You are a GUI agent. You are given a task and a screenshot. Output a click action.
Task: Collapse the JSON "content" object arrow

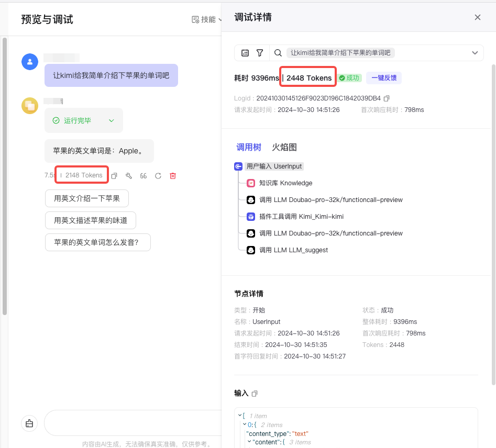(x=249, y=442)
